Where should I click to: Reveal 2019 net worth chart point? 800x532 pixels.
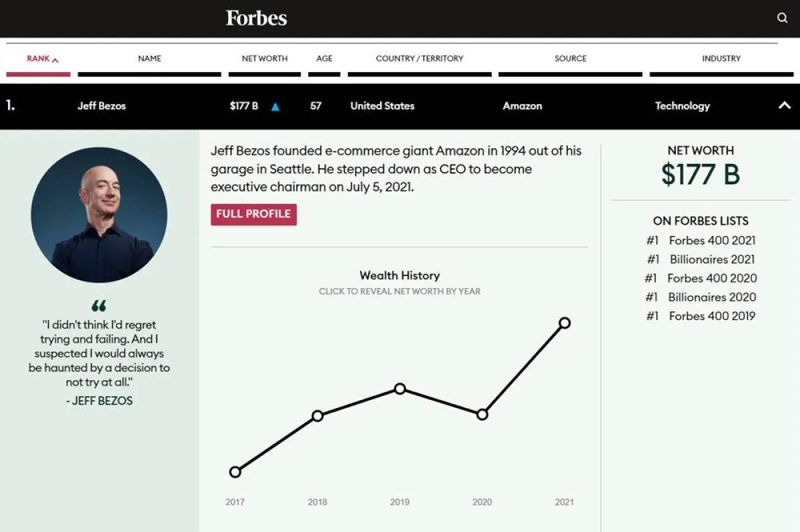(x=400, y=389)
